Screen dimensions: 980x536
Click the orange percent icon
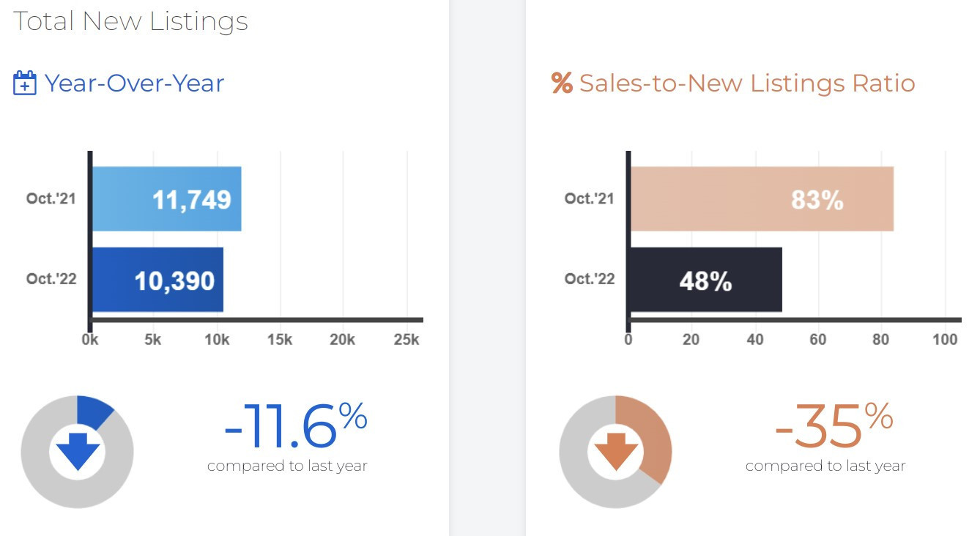click(x=562, y=83)
